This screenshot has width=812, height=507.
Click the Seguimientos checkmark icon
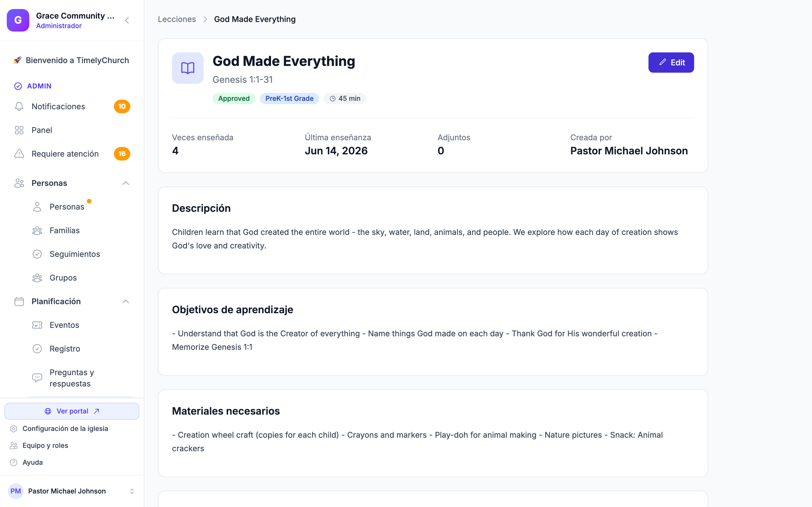click(37, 254)
